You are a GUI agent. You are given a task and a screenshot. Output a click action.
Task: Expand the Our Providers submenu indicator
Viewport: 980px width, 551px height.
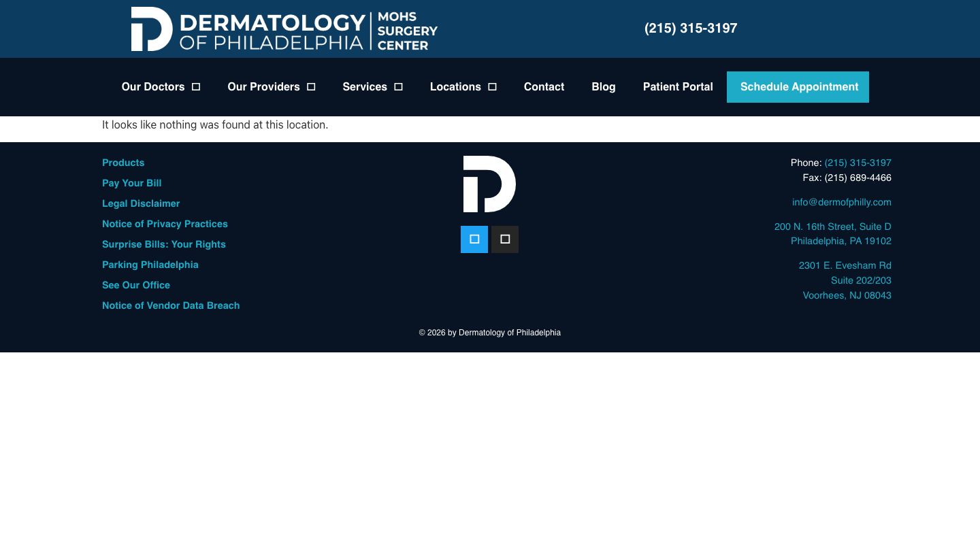coord(310,86)
